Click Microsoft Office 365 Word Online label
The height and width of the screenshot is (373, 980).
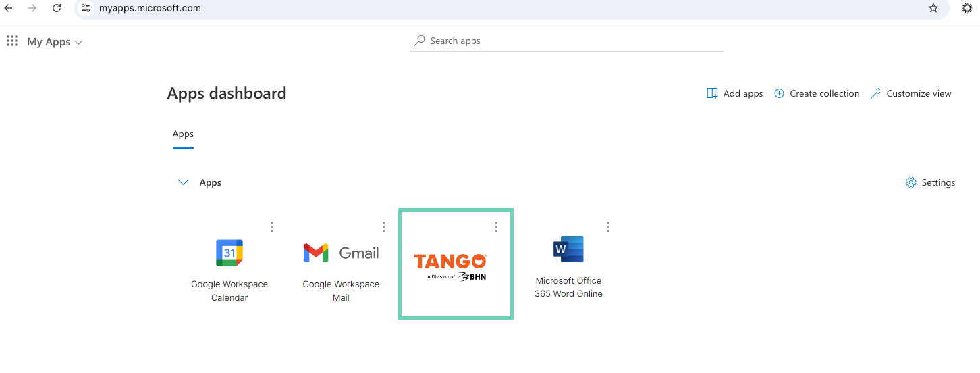click(568, 287)
